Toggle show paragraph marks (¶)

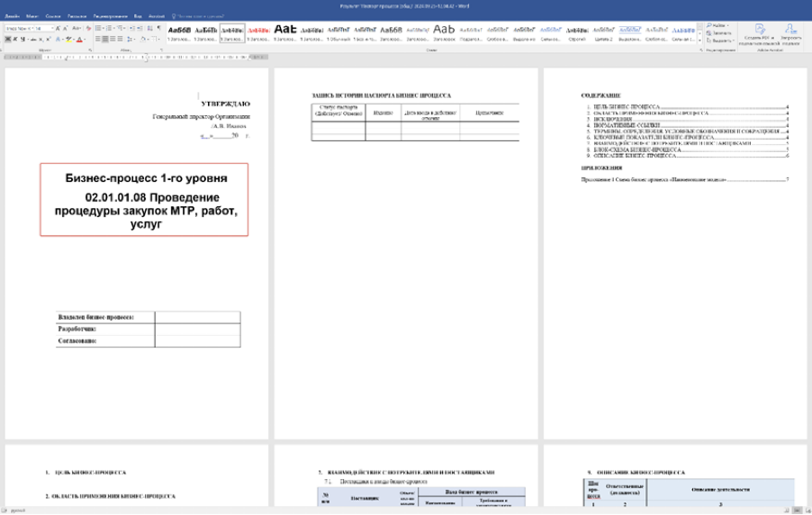(x=158, y=29)
